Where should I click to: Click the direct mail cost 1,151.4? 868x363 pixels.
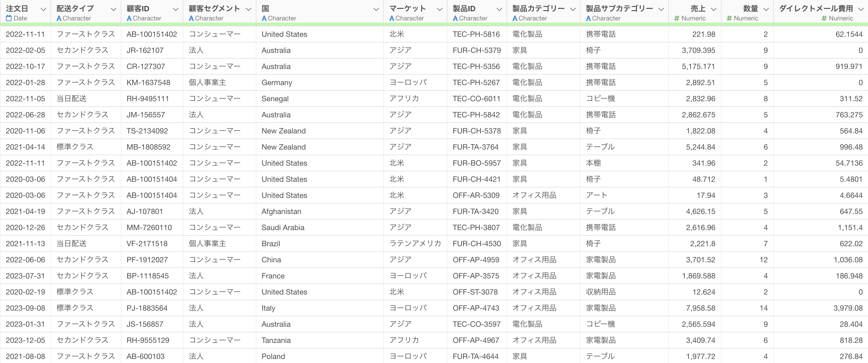tap(850, 227)
